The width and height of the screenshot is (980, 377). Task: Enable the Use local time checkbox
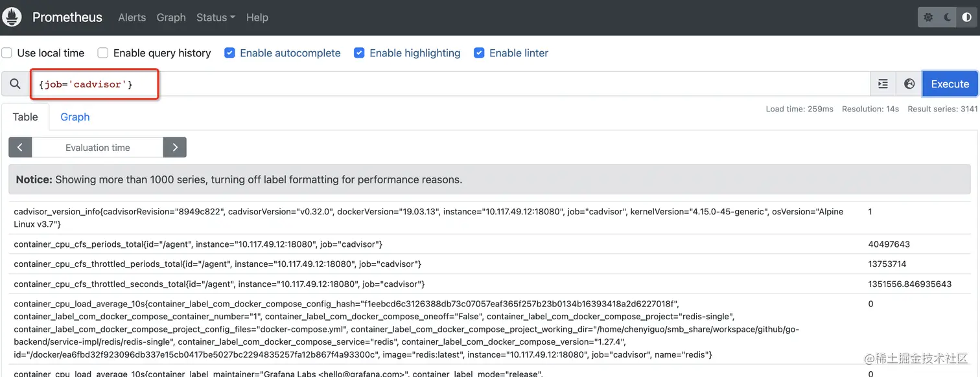[7, 53]
